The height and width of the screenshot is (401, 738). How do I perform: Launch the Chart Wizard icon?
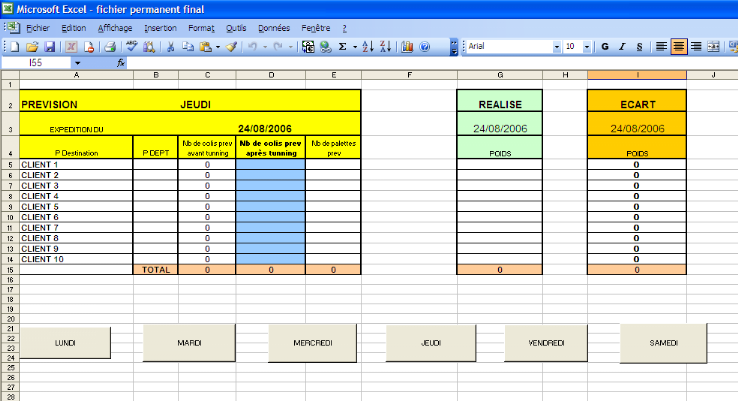pyautogui.click(x=407, y=47)
